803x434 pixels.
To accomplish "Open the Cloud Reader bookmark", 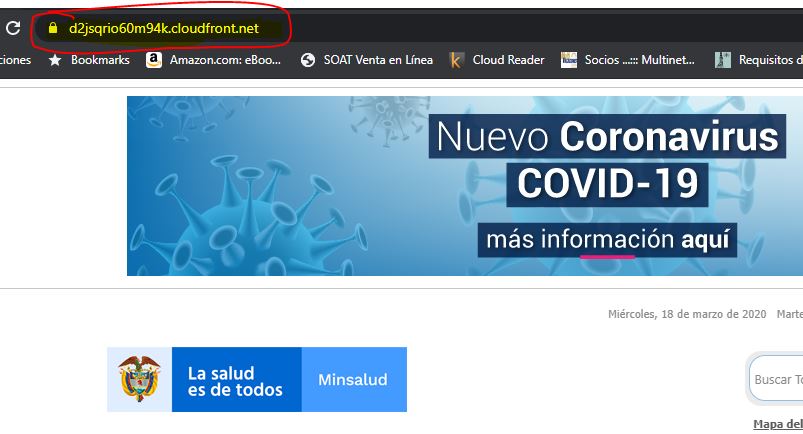I will tap(509, 60).
